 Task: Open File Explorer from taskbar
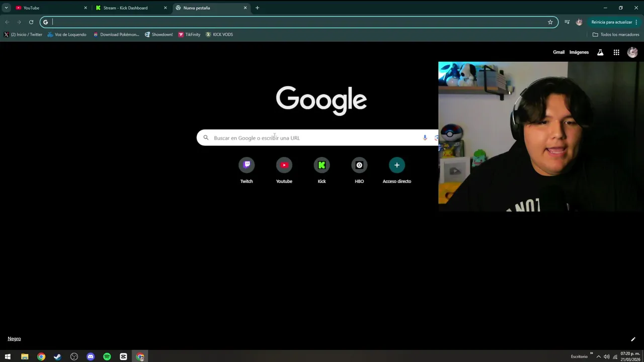click(25, 357)
